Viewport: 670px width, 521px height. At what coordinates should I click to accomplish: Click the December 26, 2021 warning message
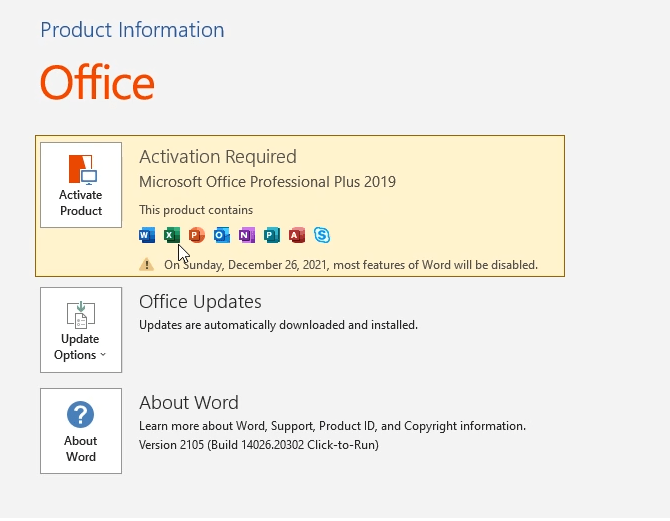coord(351,265)
